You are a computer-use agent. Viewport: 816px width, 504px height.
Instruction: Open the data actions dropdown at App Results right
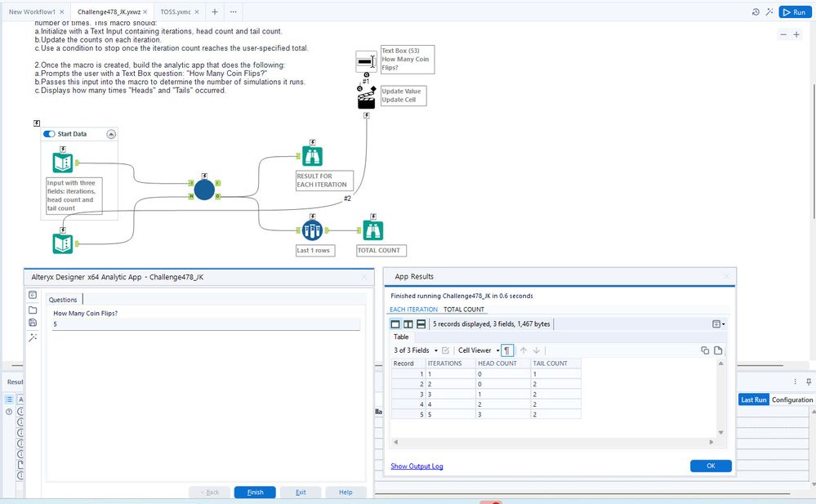tap(718, 323)
